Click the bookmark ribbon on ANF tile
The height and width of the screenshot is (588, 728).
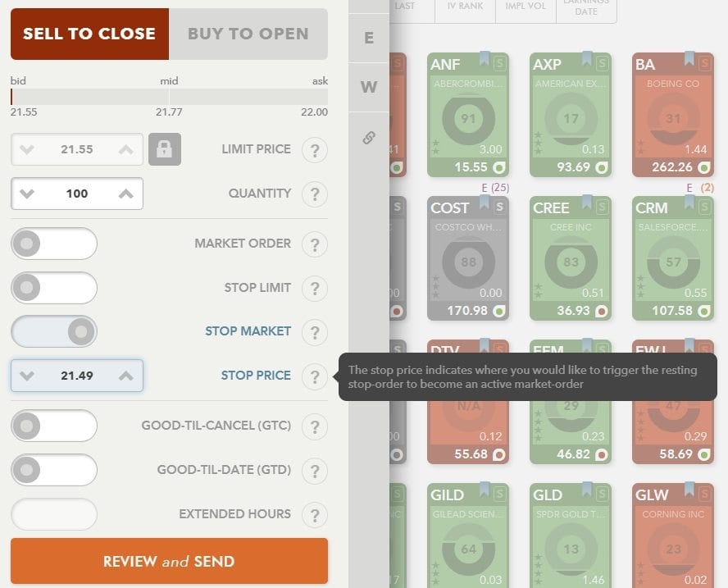(485, 59)
